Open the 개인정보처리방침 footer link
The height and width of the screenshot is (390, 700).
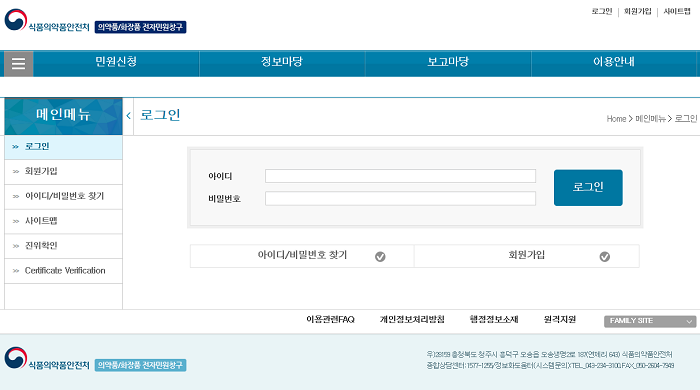coord(412,319)
